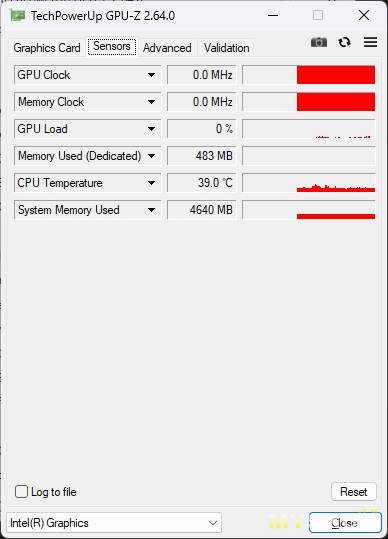Click the Reset button
388x539 pixels.
[354, 492]
